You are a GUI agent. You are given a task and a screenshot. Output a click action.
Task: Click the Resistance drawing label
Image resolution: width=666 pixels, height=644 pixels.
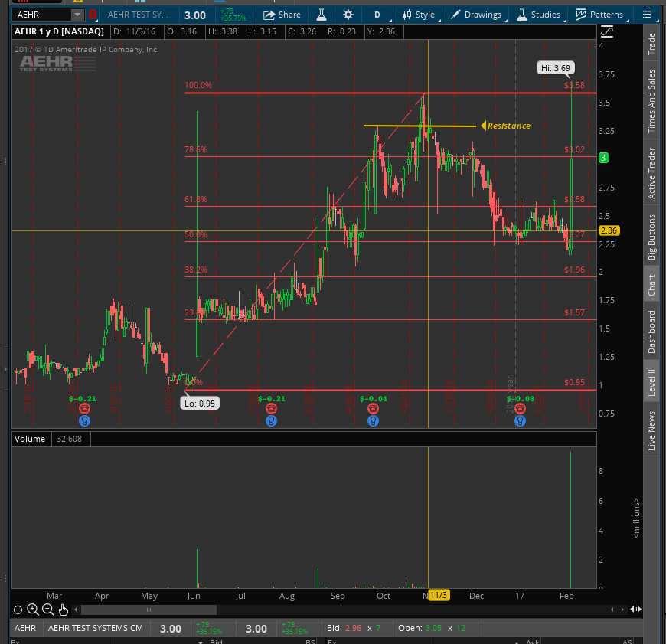(x=509, y=126)
